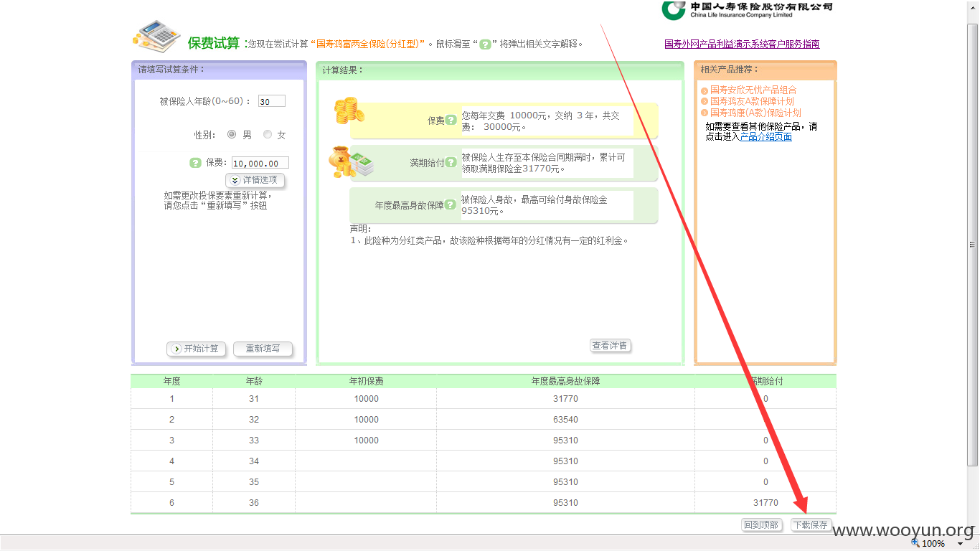Screen dimensions: 980x551
Task: Click the 年度最高身故保障 column header
Action: (565, 382)
